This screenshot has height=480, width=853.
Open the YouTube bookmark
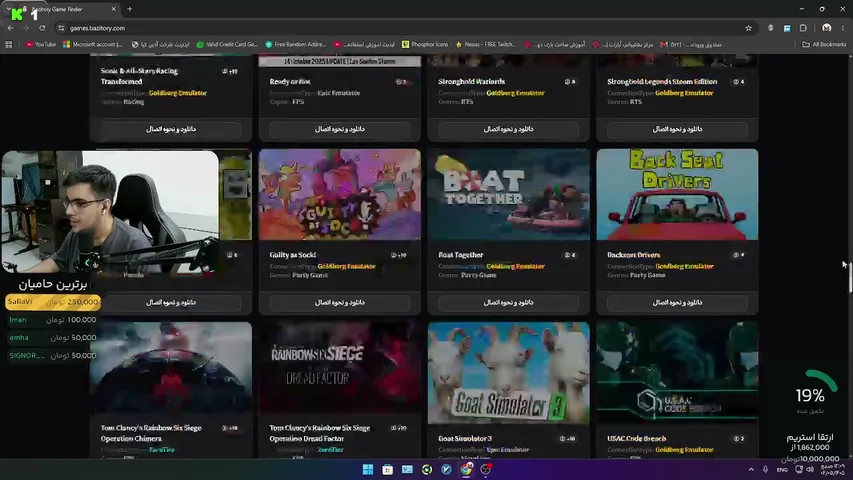tap(41, 45)
